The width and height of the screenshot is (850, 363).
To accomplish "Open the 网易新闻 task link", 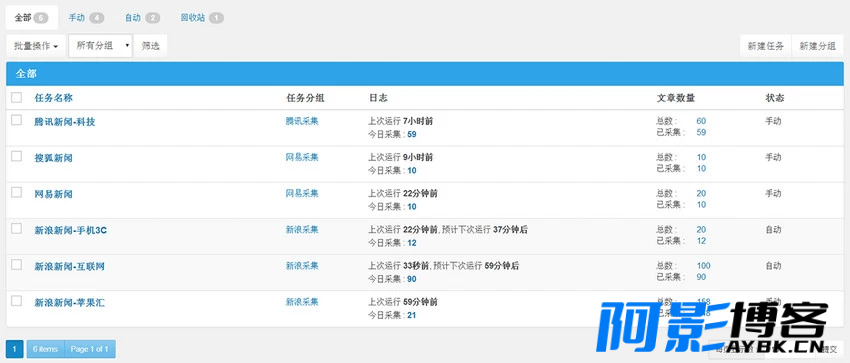I will tap(54, 194).
